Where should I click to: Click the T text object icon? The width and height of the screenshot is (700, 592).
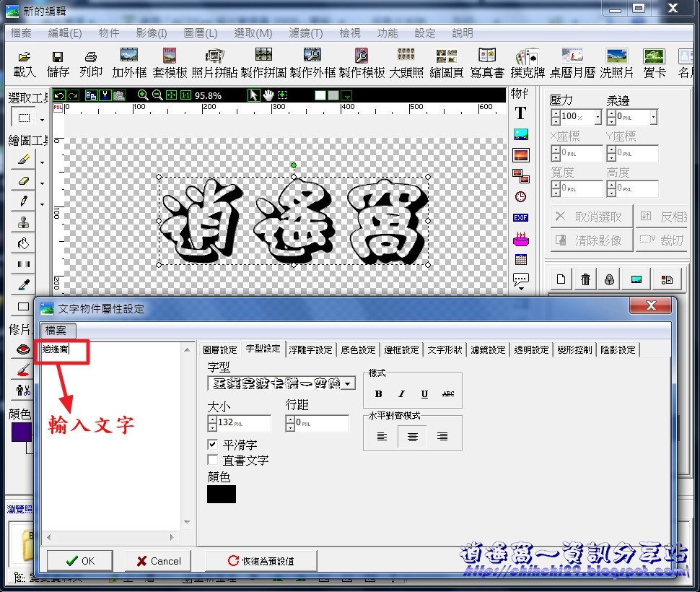click(520, 113)
